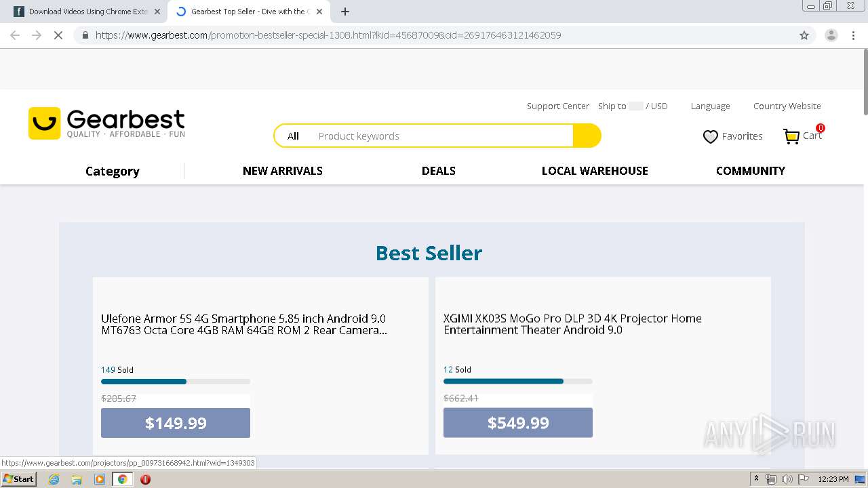Image resolution: width=868 pixels, height=488 pixels.
Task: Show hidden system tray icons
Action: click(756, 479)
